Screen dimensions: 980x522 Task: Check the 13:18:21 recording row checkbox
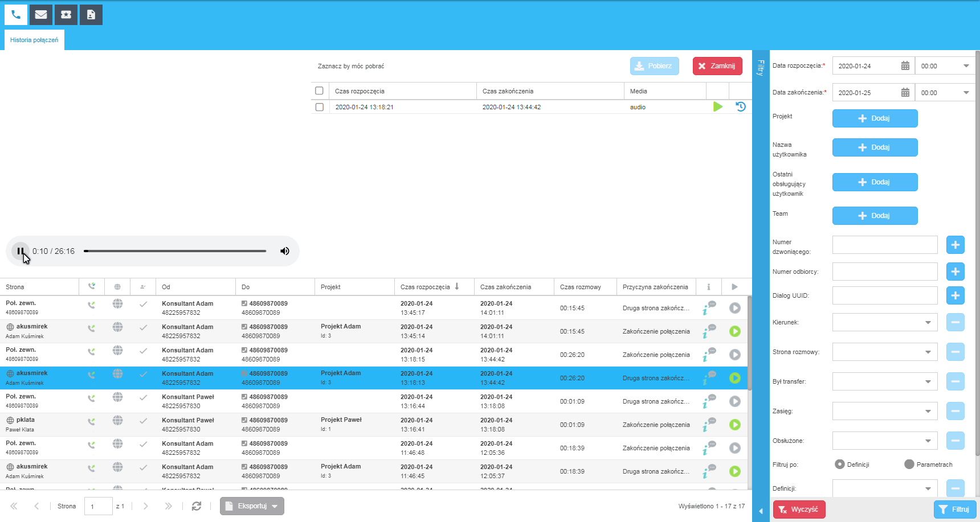coord(319,107)
